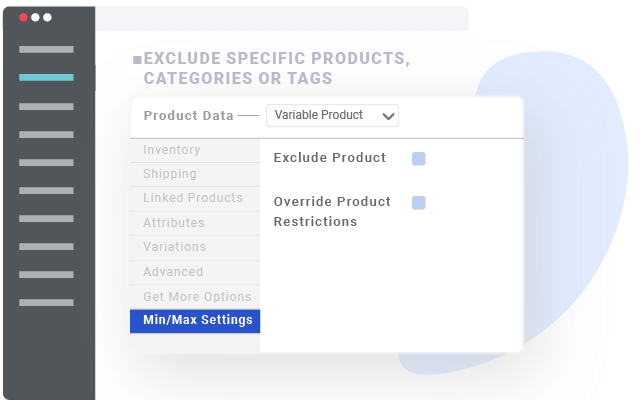This screenshot has height=400, width=640.
Task: Click the last sidebar menu bar
Action: 46,302
